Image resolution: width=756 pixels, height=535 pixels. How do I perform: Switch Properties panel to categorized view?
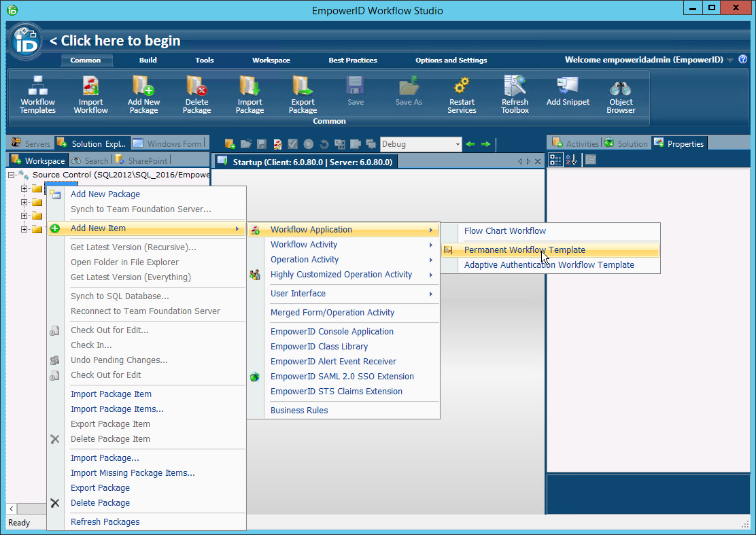[555, 159]
